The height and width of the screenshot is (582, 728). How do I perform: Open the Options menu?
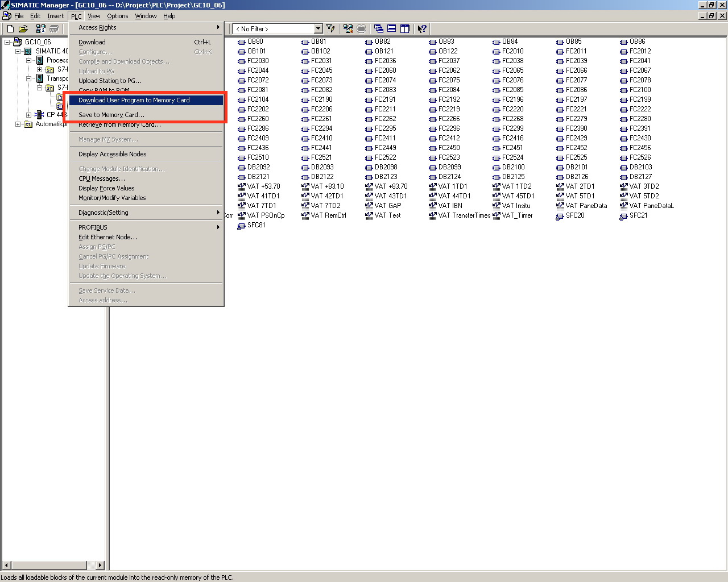click(117, 16)
